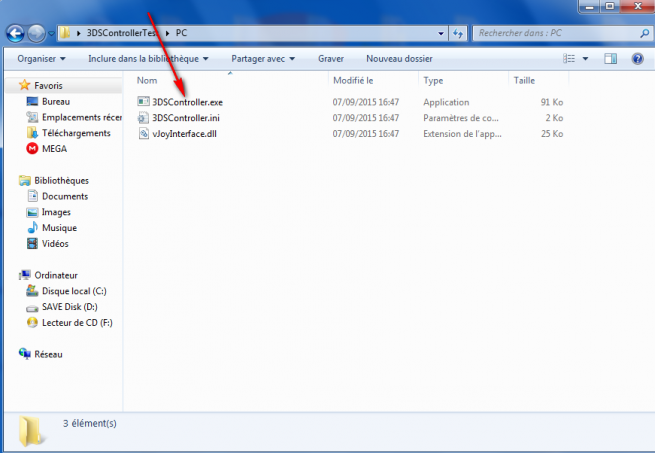Click the 'Disque local (C:)' drive icon
The height and width of the screenshot is (453, 655).
[32, 290]
